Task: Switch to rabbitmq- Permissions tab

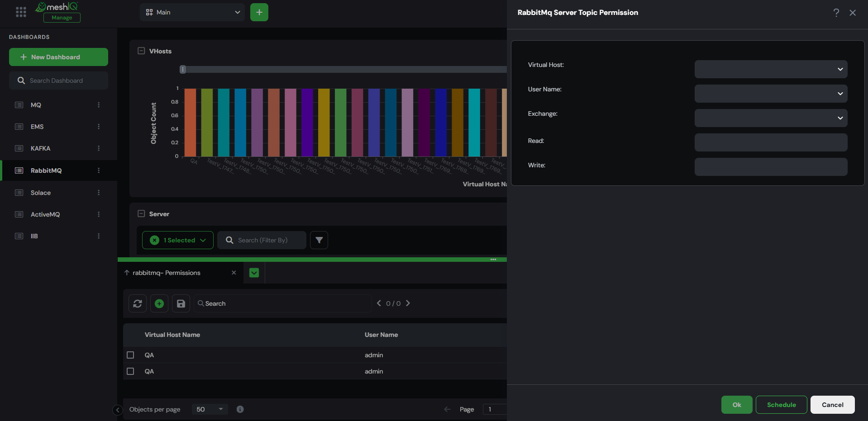Action: coord(167,273)
